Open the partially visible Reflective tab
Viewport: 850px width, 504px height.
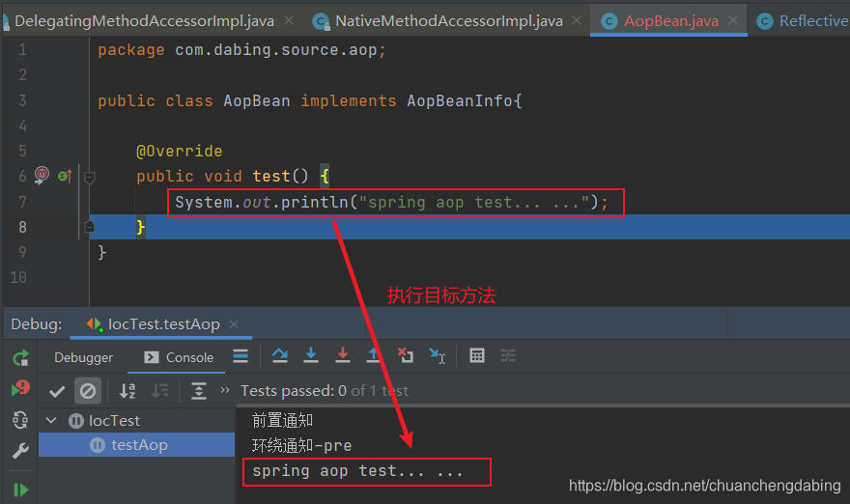click(x=804, y=20)
